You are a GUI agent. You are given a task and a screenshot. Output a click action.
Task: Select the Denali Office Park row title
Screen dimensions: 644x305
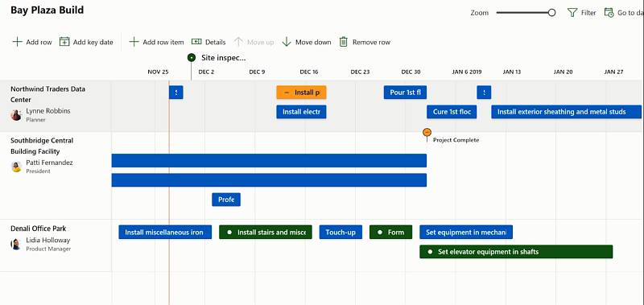[38, 229]
